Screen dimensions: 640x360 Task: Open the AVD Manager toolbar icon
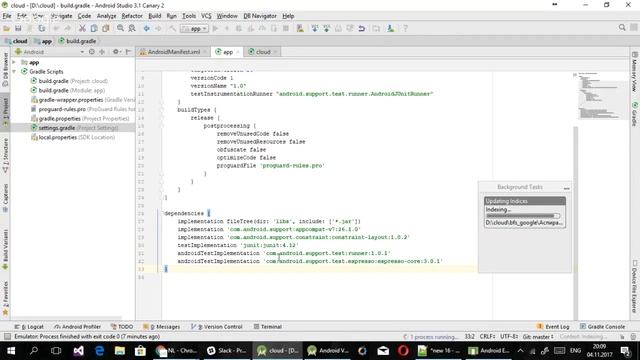tap(300, 28)
